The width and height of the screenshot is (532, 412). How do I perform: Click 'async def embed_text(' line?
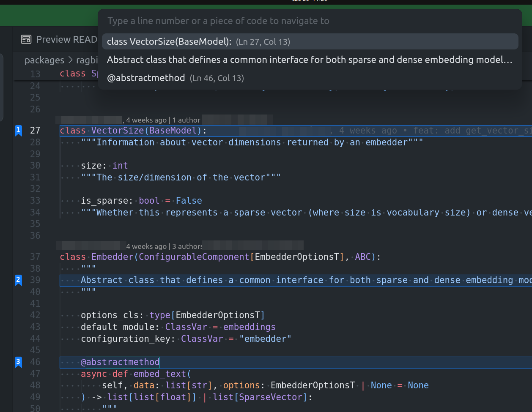click(136, 374)
